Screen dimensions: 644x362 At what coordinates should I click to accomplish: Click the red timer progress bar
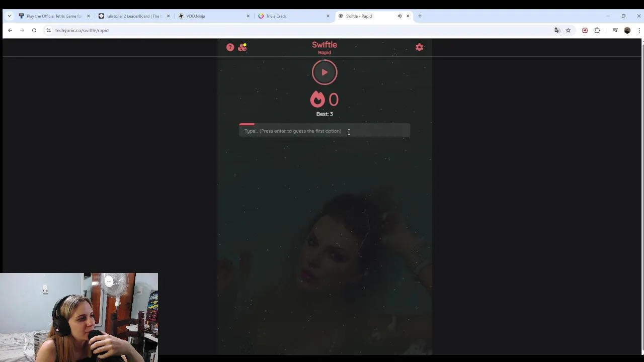click(x=247, y=124)
